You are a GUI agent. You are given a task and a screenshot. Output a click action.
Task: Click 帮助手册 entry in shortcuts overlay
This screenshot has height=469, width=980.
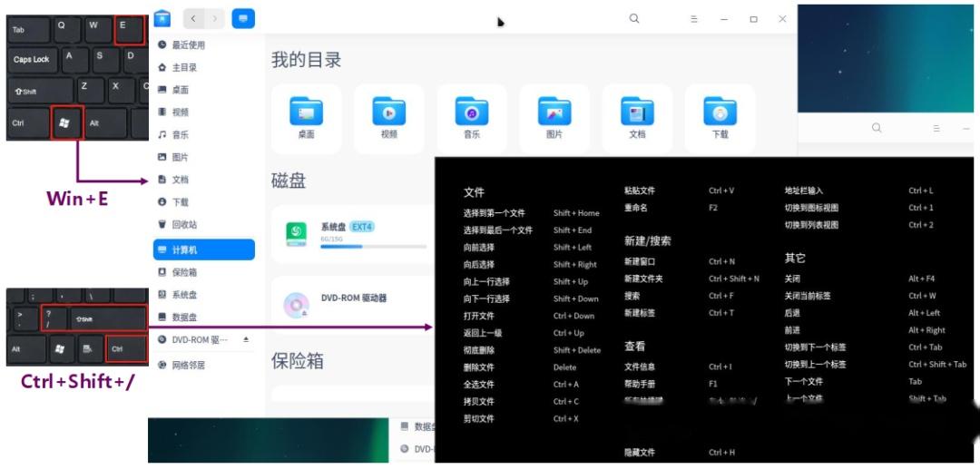pyautogui.click(x=640, y=384)
